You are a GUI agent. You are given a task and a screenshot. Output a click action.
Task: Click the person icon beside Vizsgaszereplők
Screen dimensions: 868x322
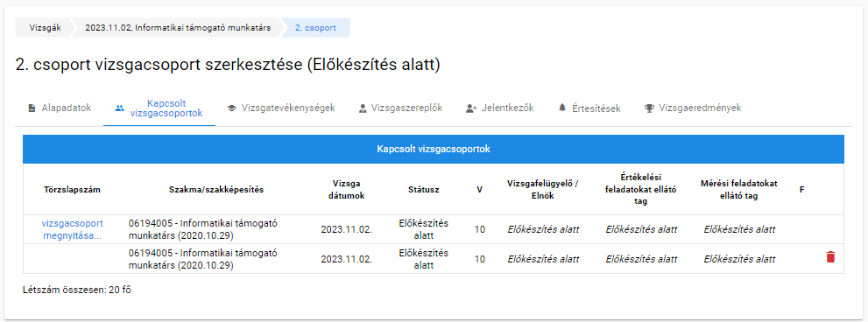(x=363, y=108)
